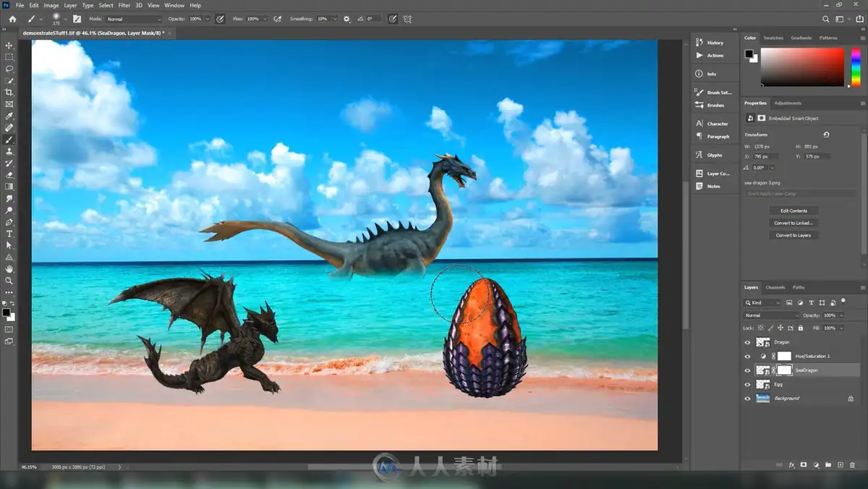Screen dimensions: 868x489
Task: Select the Spot Healing Brush tool
Action: pos(9,127)
